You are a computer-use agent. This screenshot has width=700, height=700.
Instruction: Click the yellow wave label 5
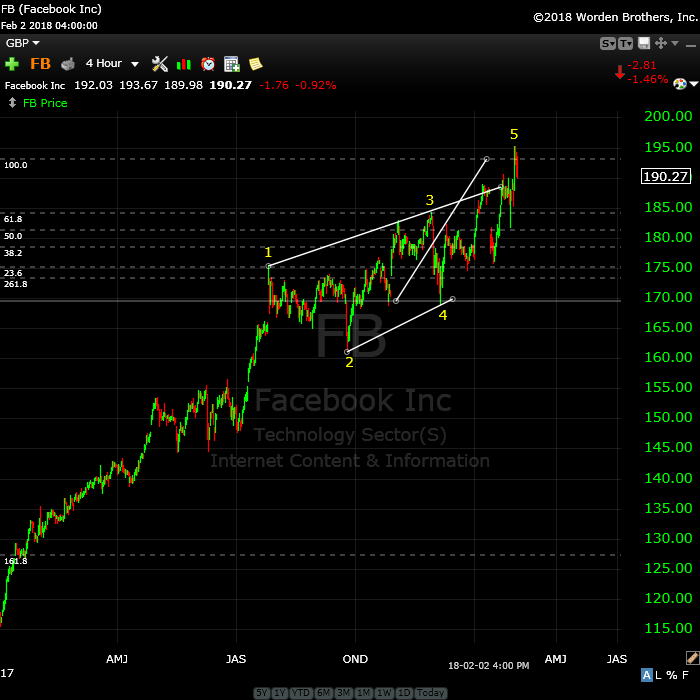pyautogui.click(x=514, y=134)
